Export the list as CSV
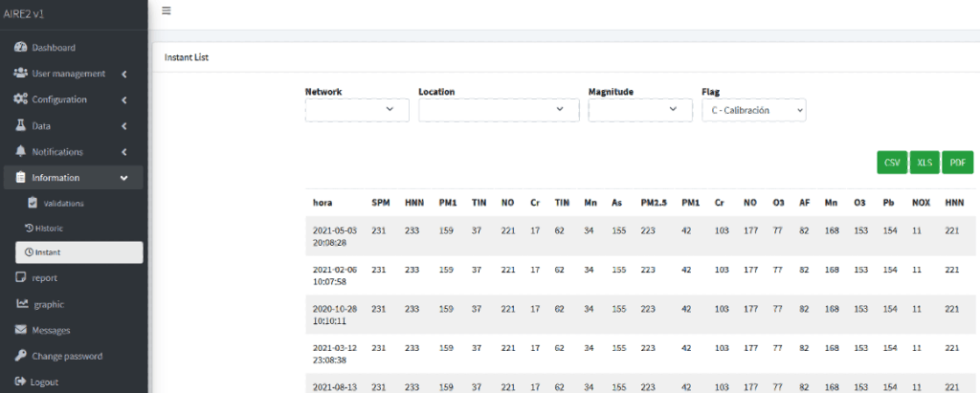Screen dimensions: 980x393 [892, 163]
